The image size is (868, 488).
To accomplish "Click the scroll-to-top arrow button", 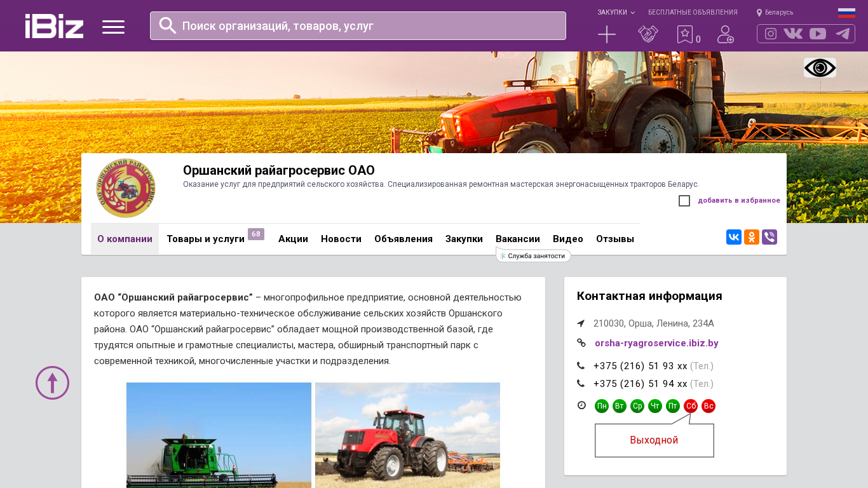I will (52, 383).
